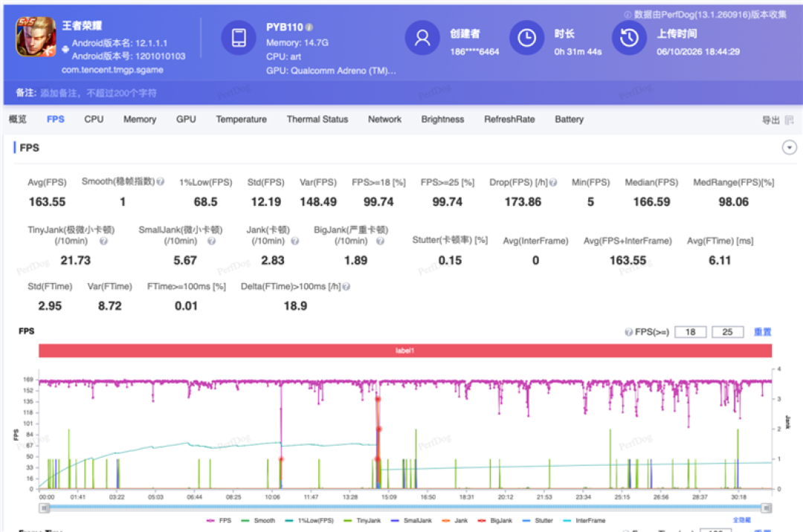Screen dimensions: 803x532
Task: Collapse the FPS section panel
Action: coord(789,148)
